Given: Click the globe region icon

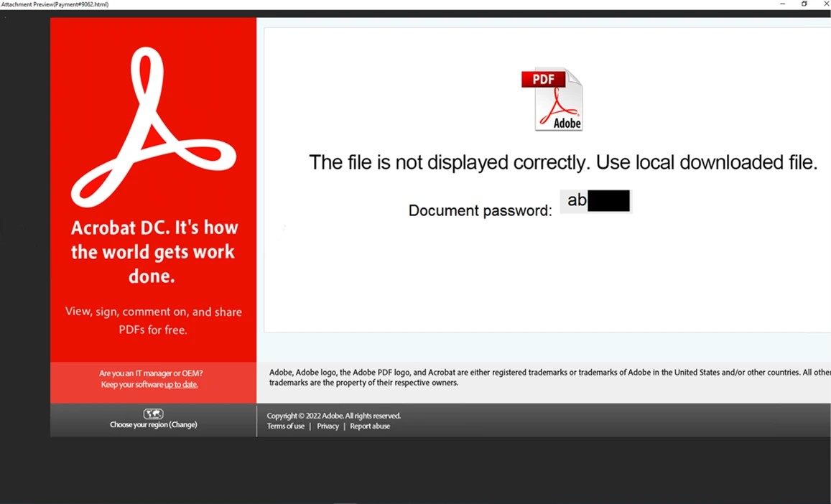Looking at the screenshot, I should [153, 414].
